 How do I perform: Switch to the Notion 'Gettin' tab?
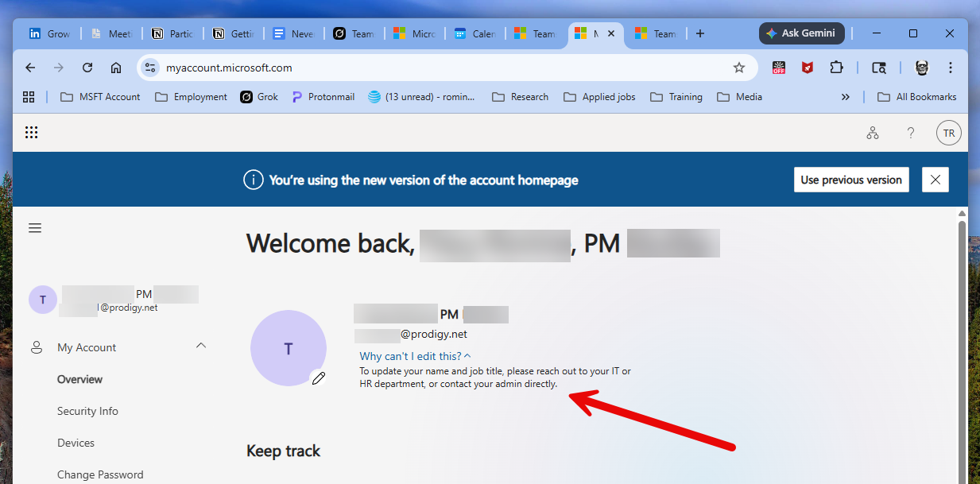click(234, 33)
